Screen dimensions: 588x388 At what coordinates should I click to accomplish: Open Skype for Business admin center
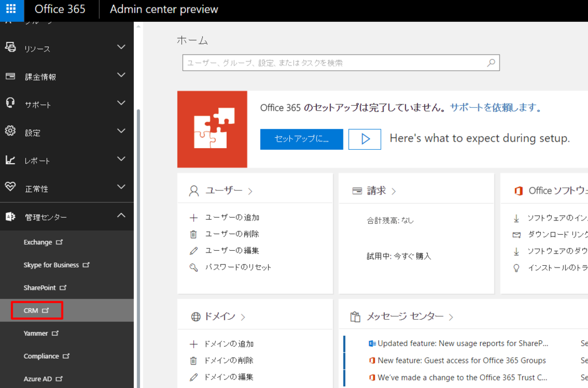(56, 265)
